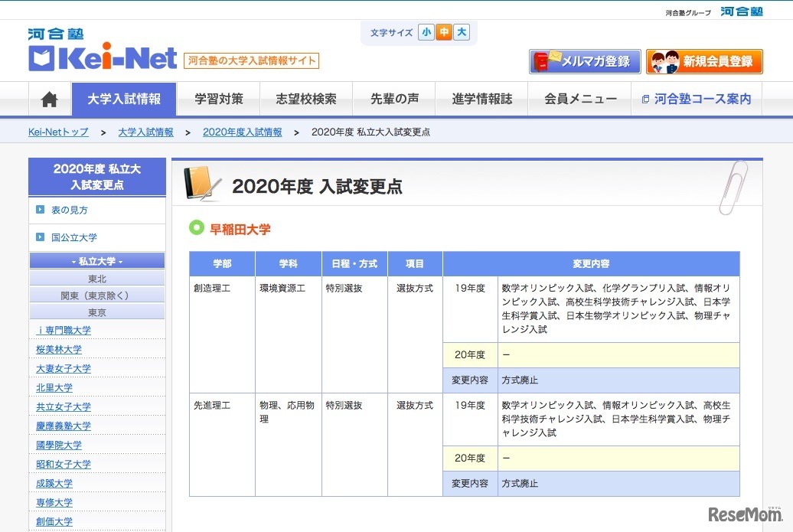Switch font size to 小

pos(426,32)
